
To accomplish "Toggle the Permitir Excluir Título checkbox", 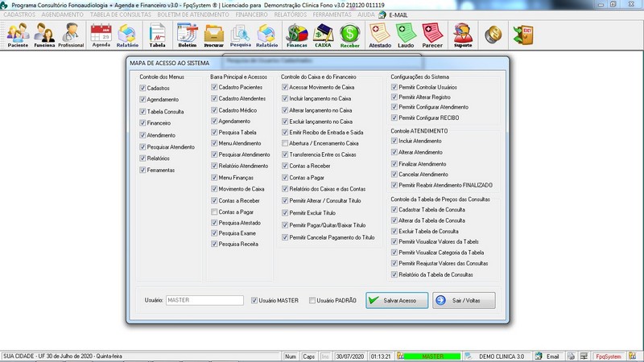I will point(285,212).
